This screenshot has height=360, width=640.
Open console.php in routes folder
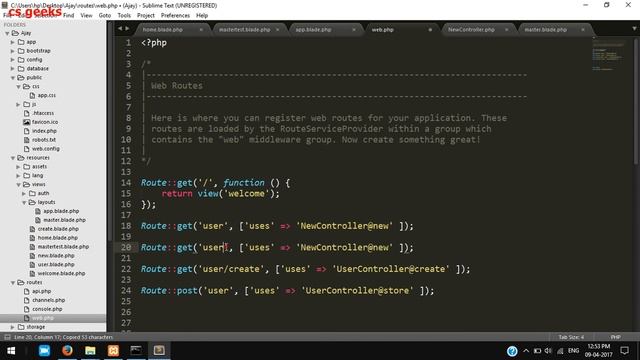click(47, 309)
